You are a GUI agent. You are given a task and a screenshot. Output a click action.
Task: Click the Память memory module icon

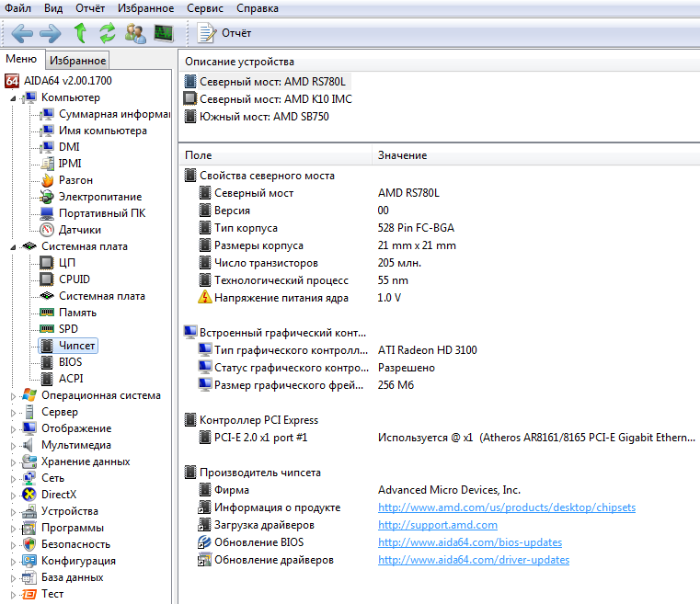[x=47, y=313]
